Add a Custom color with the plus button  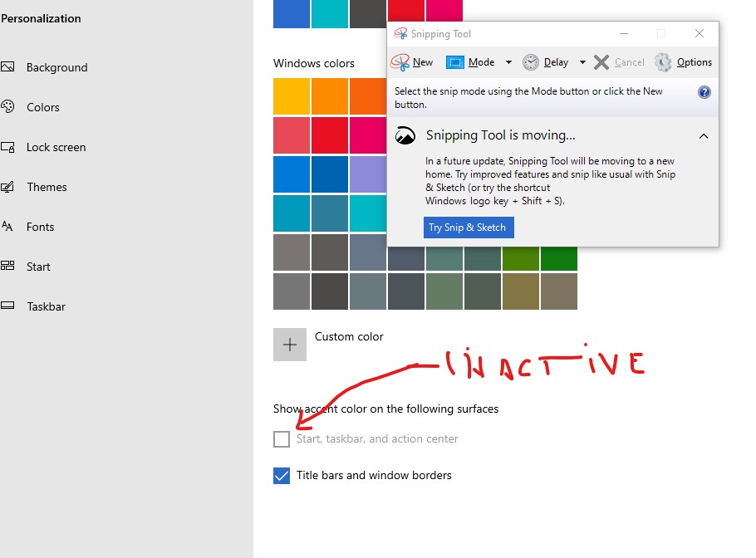pyautogui.click(x=290, y=345)
